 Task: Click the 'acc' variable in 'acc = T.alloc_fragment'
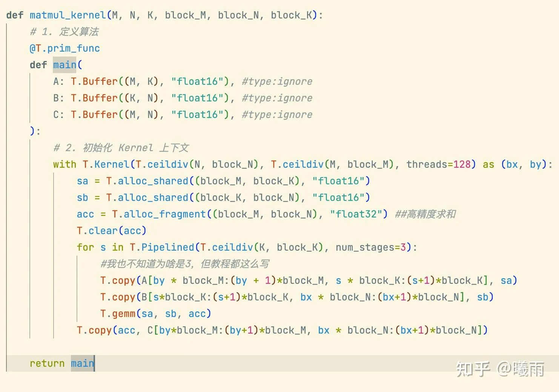[85, 214]
